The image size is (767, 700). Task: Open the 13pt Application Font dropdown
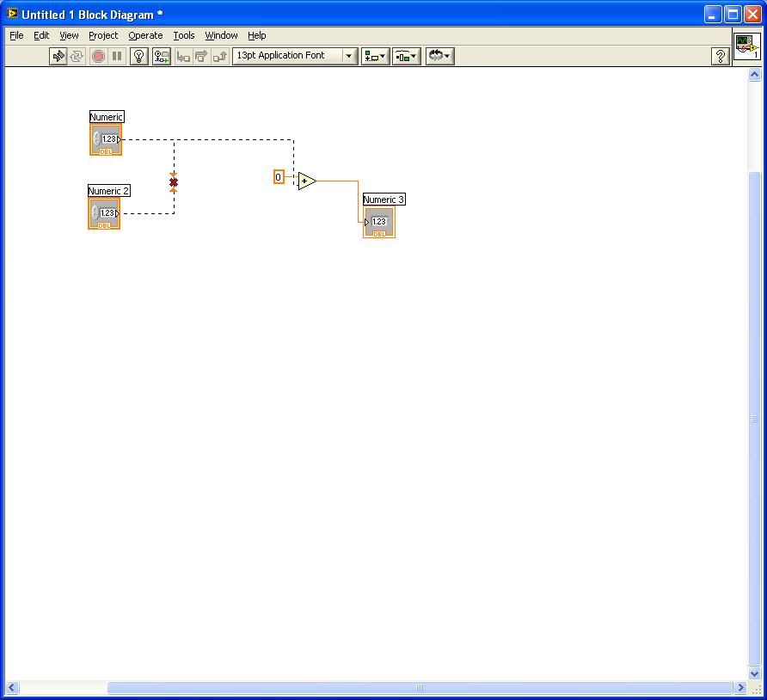click(x=294, y=56)
